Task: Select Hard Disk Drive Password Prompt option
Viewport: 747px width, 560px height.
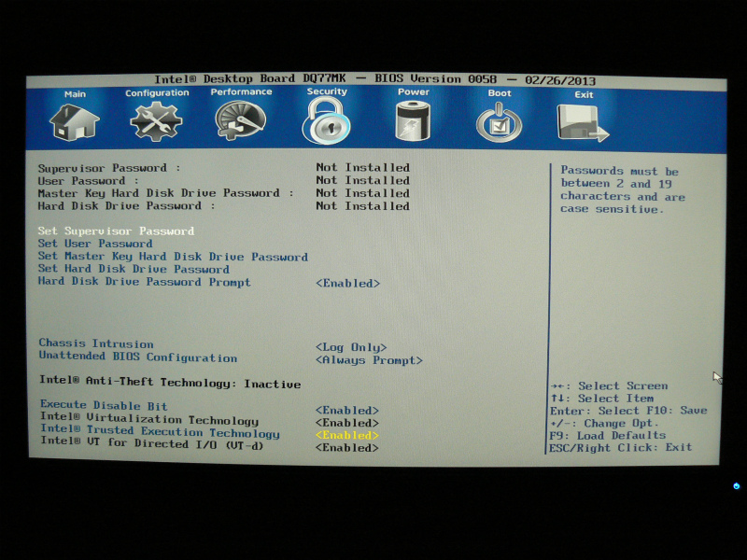Action: 145,282
